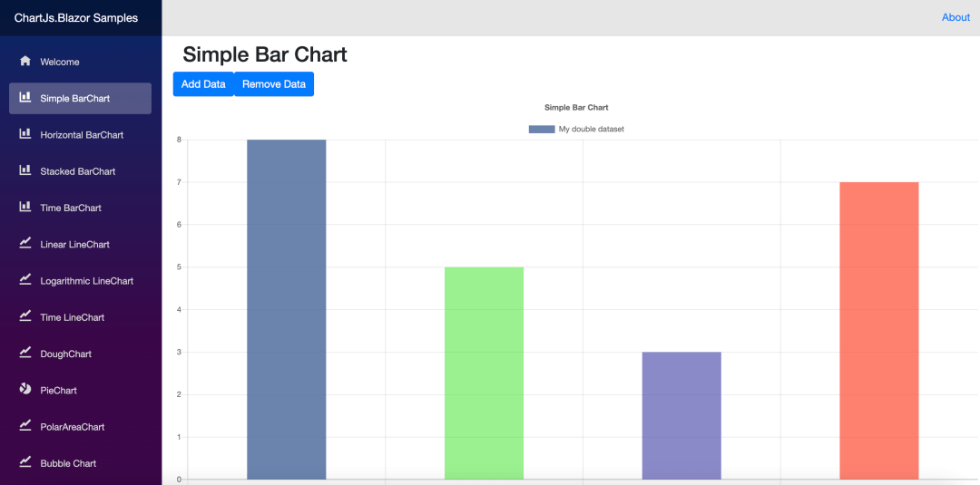Click the coral red bar with value 7
Viewport: 980px width, 485px height.
[x=878, y=331]
